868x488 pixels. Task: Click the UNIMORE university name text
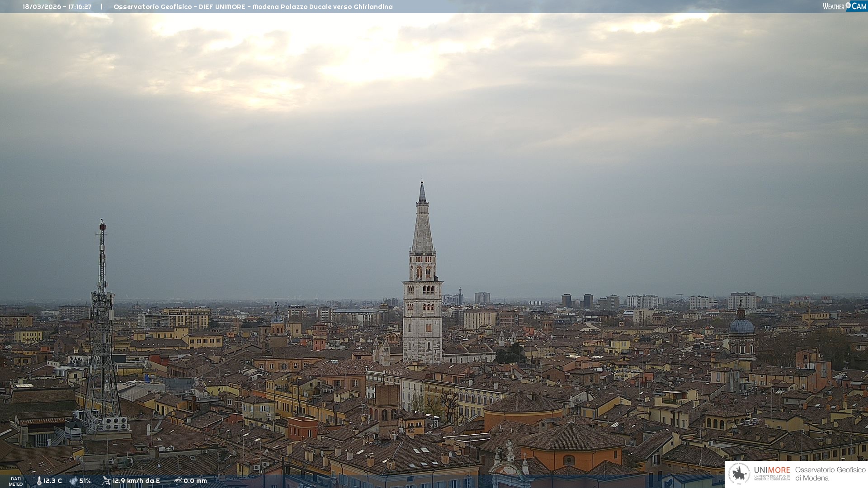(772, 470)
